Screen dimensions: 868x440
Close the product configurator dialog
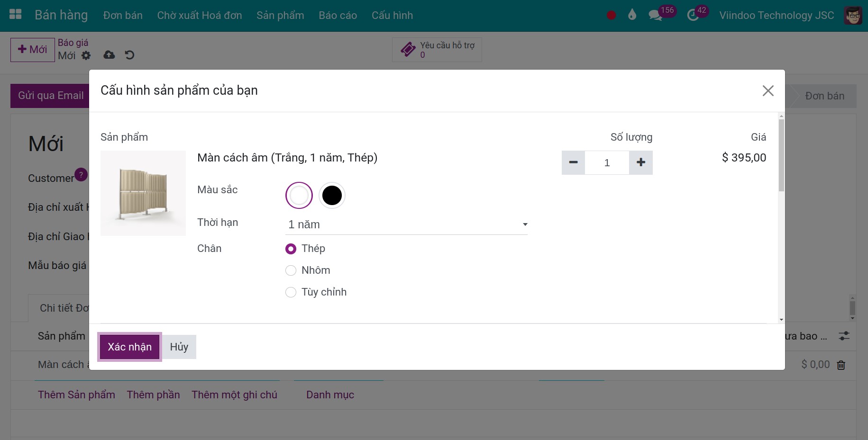click(768, 90)
